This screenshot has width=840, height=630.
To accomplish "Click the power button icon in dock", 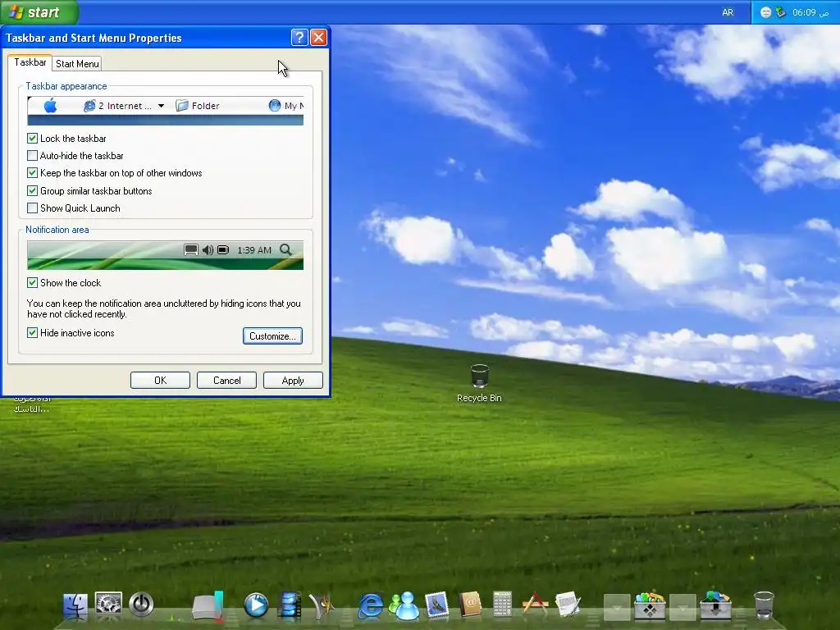I will pos(141,605).
